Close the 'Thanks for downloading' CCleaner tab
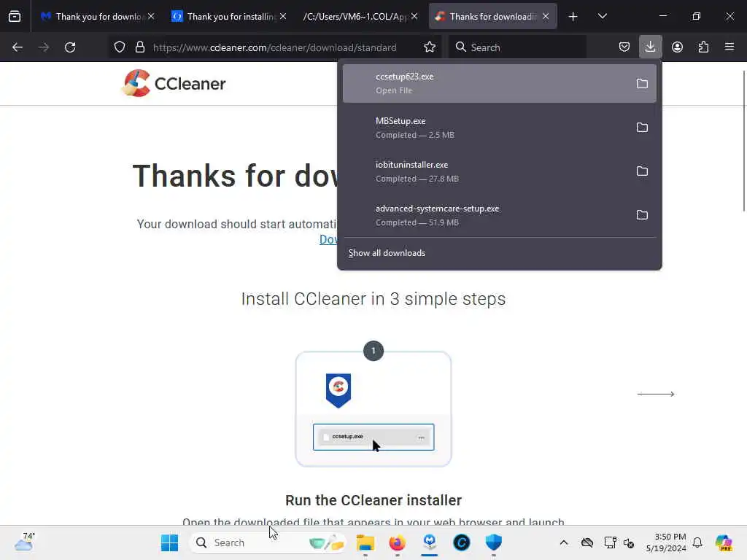Image resolution: width=747 pixels, height=560 pixels. click(546, 17)
